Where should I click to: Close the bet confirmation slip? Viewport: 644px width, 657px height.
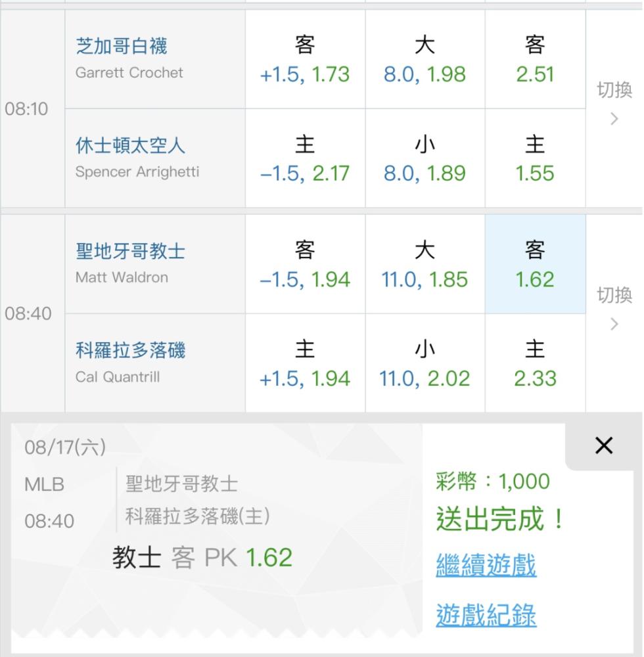[x=603, y=446]
